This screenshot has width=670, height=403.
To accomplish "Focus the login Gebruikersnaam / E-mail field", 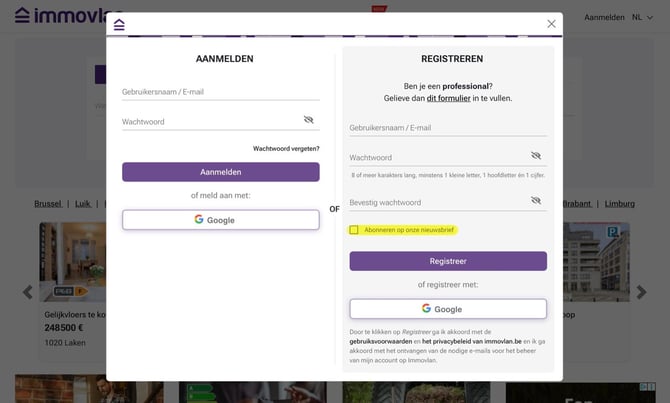I will coord(220,92).
